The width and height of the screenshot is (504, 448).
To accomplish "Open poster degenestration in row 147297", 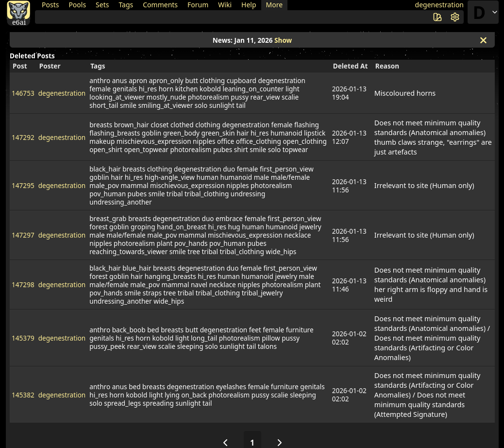I will [x=62, y=235].
